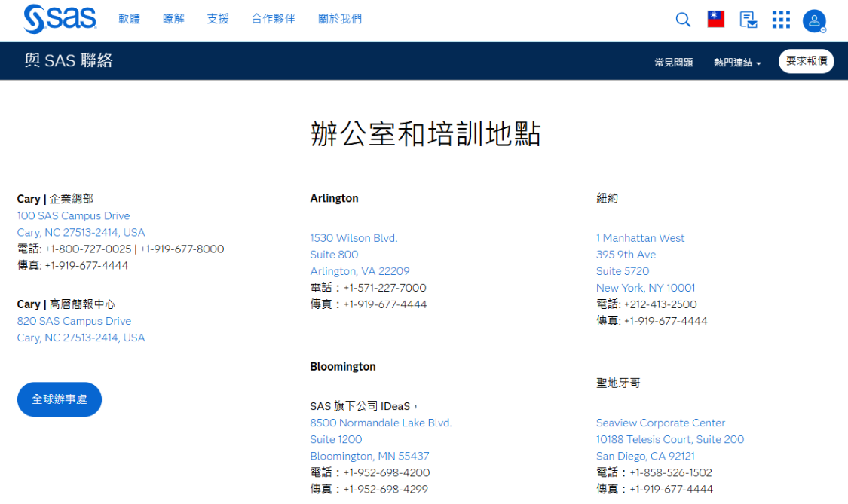
Task: Open the nine-dot apps grid icon
Action: pos(781,20)
